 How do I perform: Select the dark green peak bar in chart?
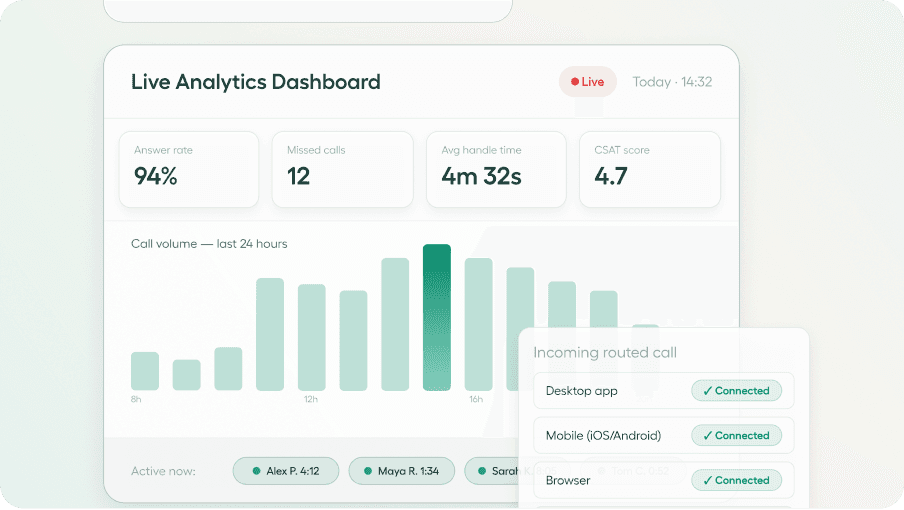(436, 318)
